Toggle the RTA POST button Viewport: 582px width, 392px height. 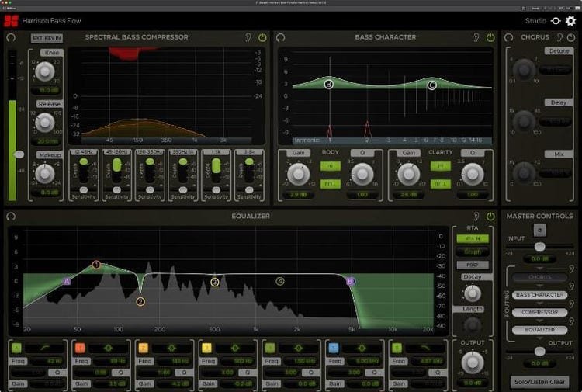[x=472, y=265]
